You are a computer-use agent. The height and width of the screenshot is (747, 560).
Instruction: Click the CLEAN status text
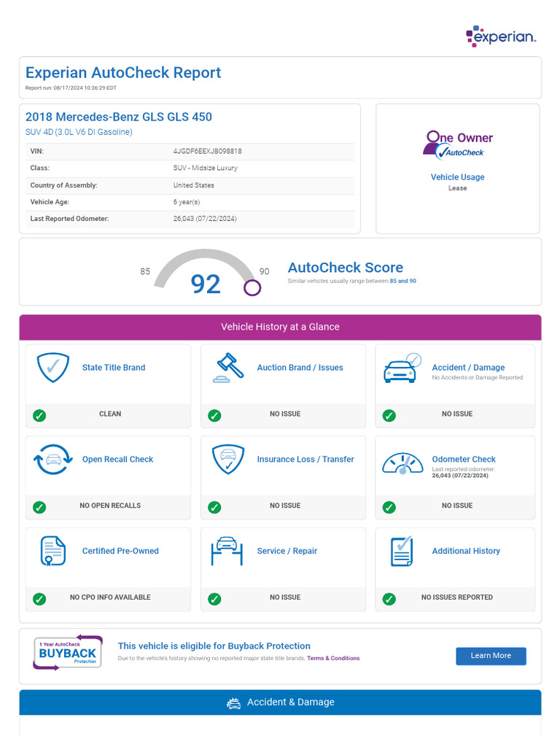(x=110, y=414)
